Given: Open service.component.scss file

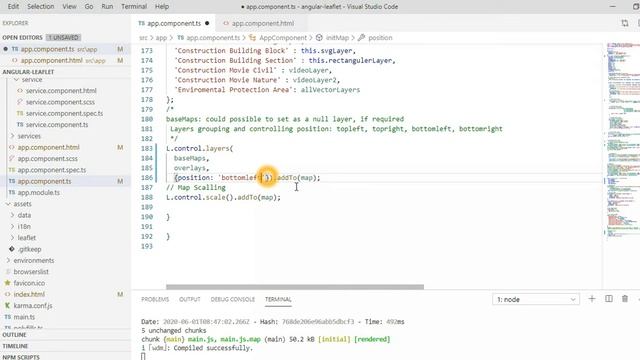Looking at the screenshot, I should [60, 102].
